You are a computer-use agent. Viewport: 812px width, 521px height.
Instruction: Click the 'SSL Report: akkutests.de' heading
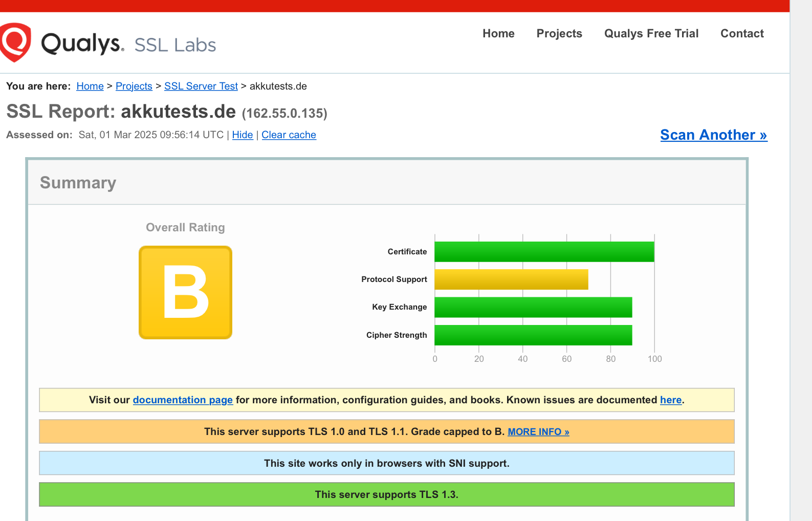coord(121,111)
